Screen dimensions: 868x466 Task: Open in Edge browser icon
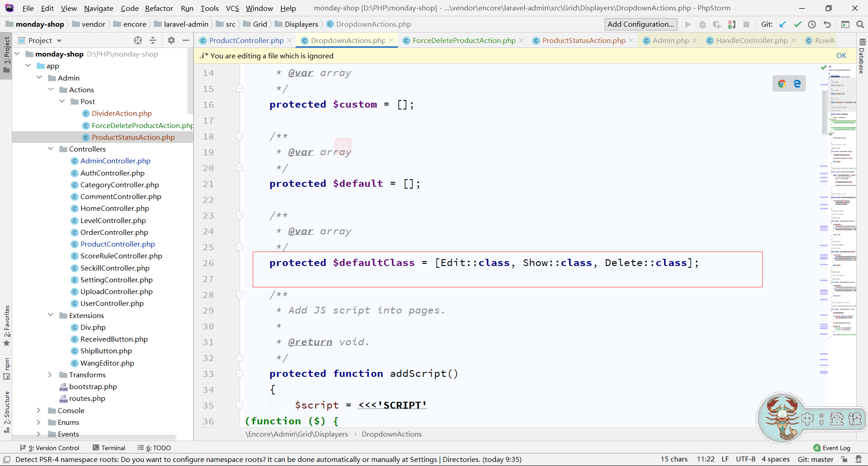coord(797,84)
